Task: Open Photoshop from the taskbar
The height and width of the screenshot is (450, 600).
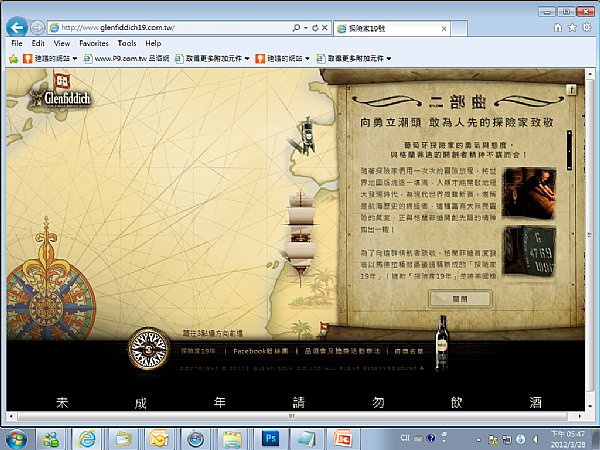Action: coord(271,439)
